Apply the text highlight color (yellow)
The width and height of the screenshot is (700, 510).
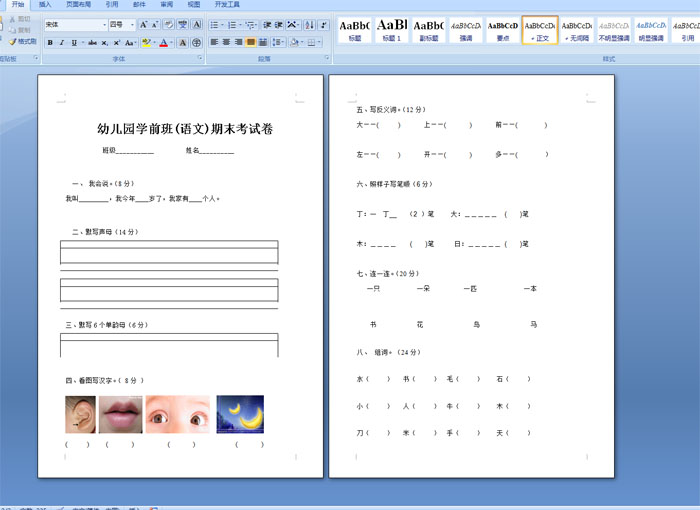[x=146, y=43]
